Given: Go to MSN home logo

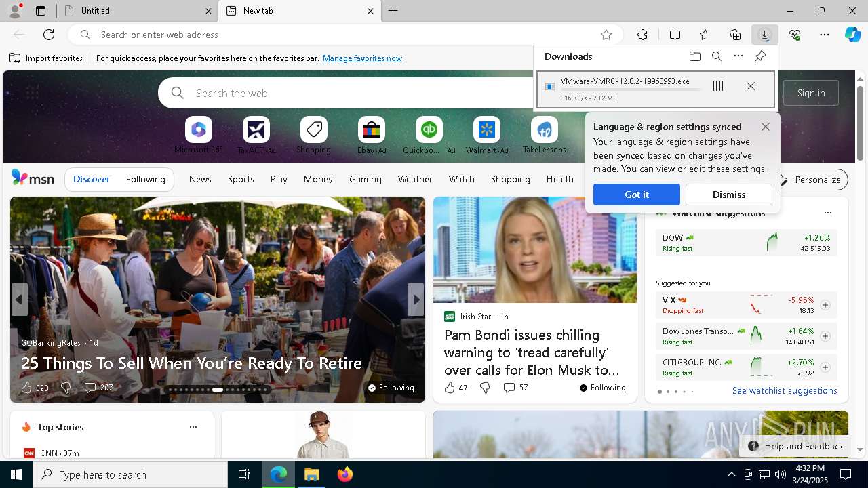Looking at the screenshot, I should (x=33, y=178).
